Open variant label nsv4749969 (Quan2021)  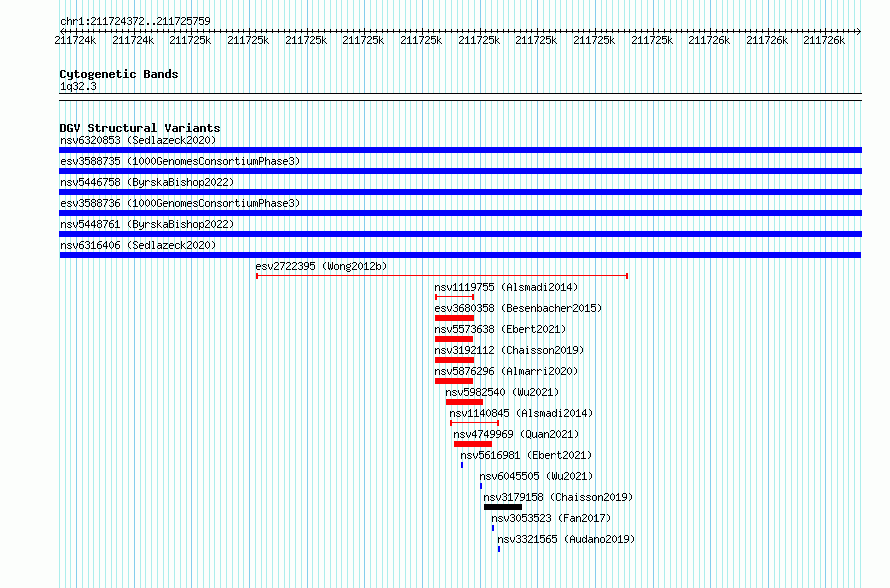pos(516,434)
